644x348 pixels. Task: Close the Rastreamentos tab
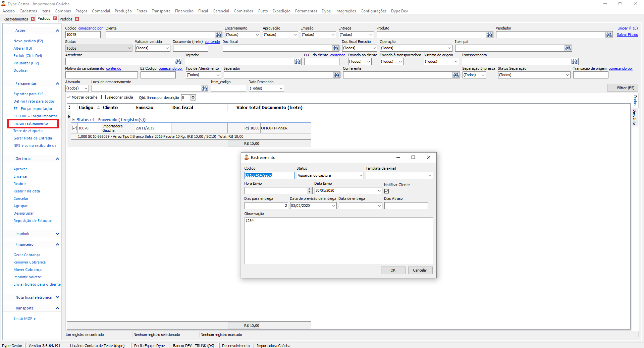pos(33,19)
